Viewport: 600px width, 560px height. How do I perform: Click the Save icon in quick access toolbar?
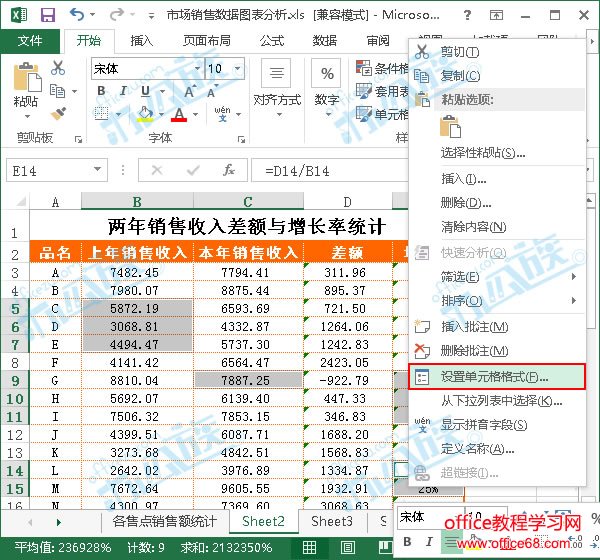(x=47, y=15)
